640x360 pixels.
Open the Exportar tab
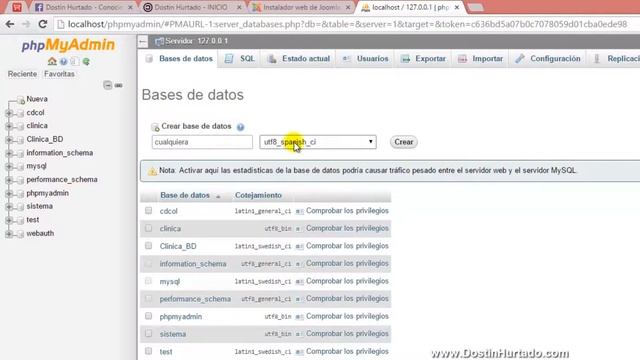point(424,59)
